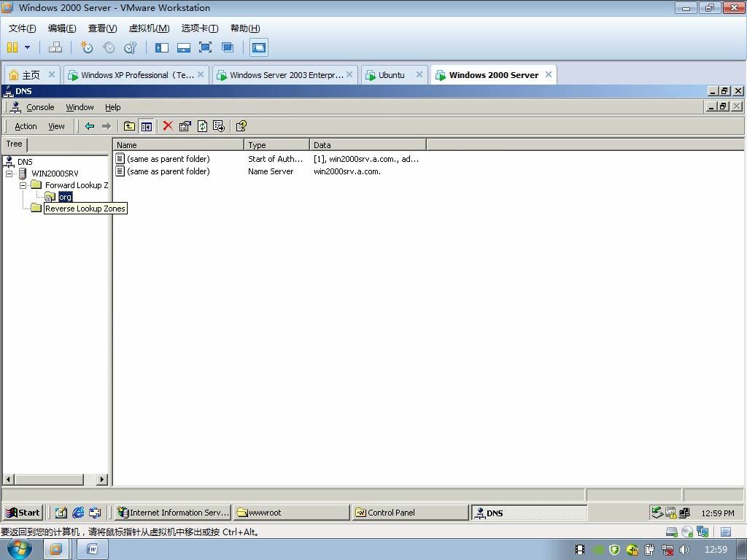Screen dimensions: 747x560
Task: Click the green Back arrow in DNS console
Action: point(90,126)
